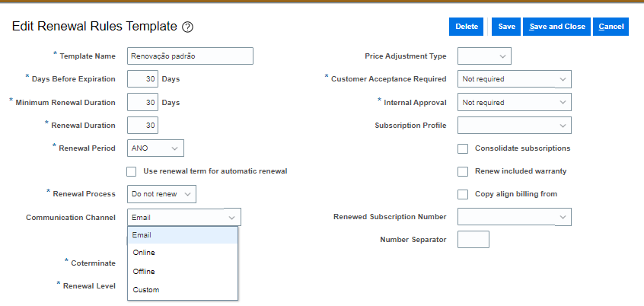Enable Use renewal term for automatic renewal
This screenshot has height=306, width=644.
coord(132,172)
